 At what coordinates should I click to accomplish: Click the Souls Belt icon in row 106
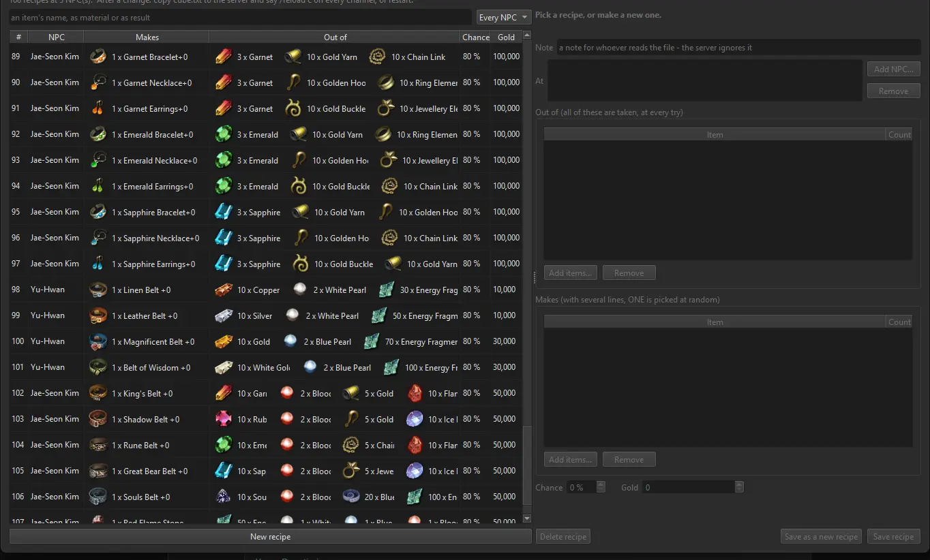click(97, 497)
